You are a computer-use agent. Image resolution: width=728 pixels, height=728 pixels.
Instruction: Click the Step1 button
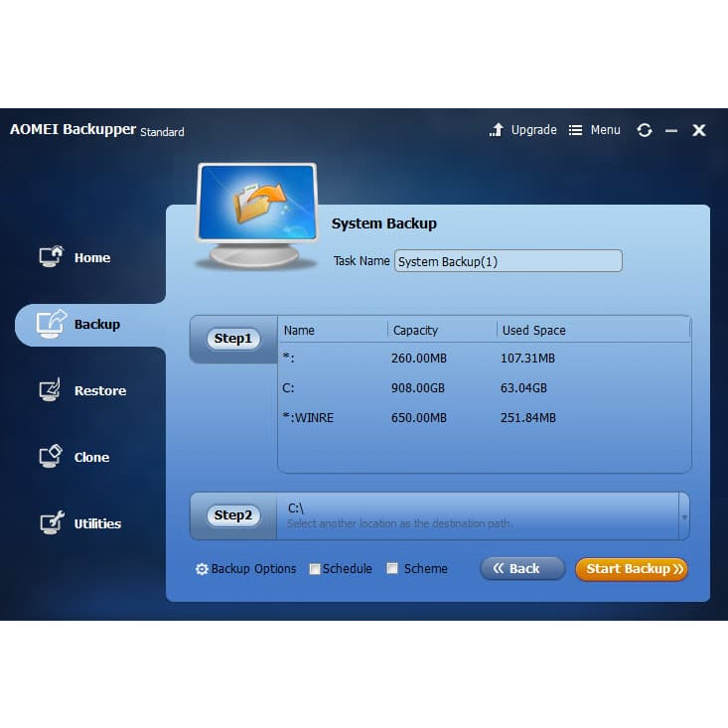233,338
